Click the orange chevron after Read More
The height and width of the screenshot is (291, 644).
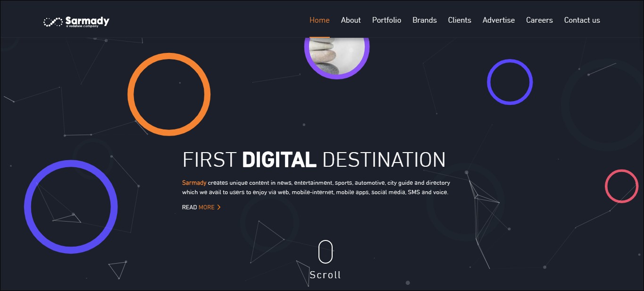(219, 207)
